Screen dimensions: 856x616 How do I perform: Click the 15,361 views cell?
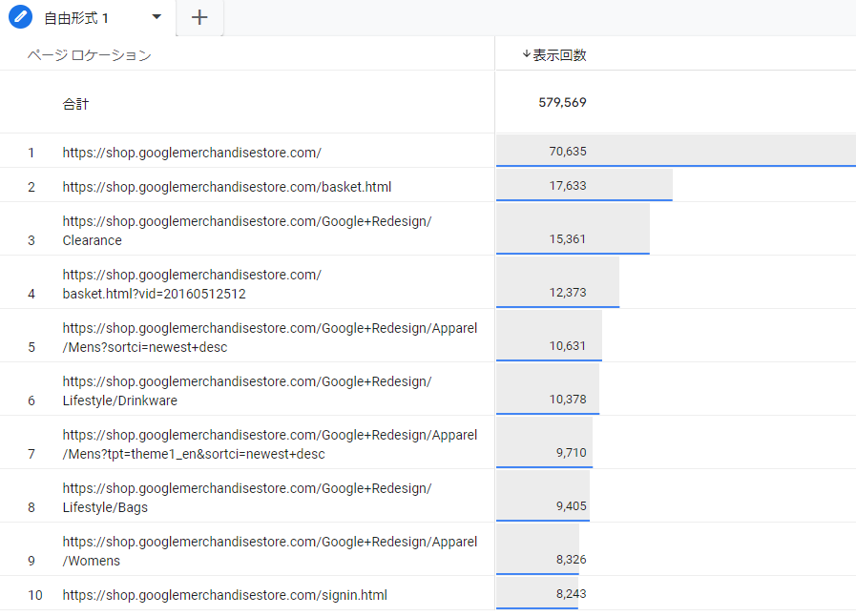pos(568,239)
